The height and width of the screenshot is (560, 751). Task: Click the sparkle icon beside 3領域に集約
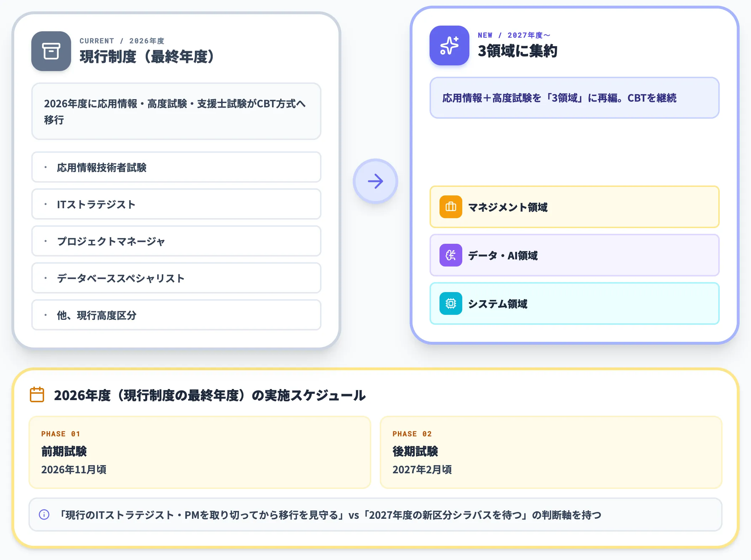tap(449, 45)
